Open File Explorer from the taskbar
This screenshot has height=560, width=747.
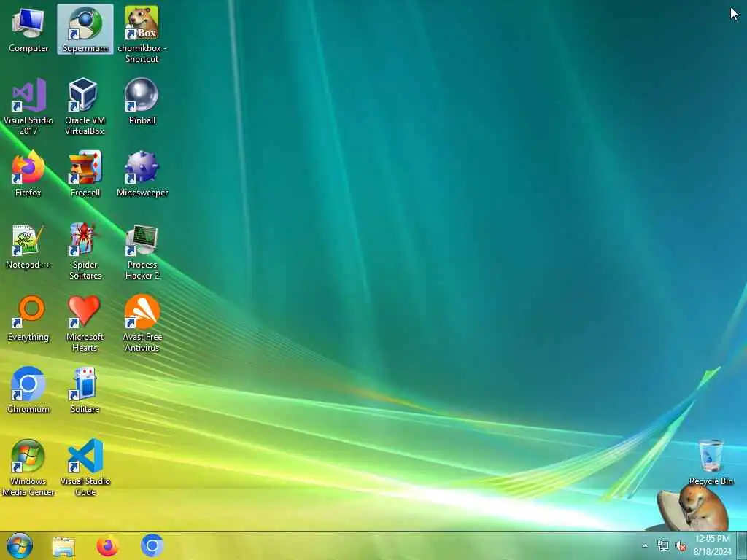(x=63, y=546)
